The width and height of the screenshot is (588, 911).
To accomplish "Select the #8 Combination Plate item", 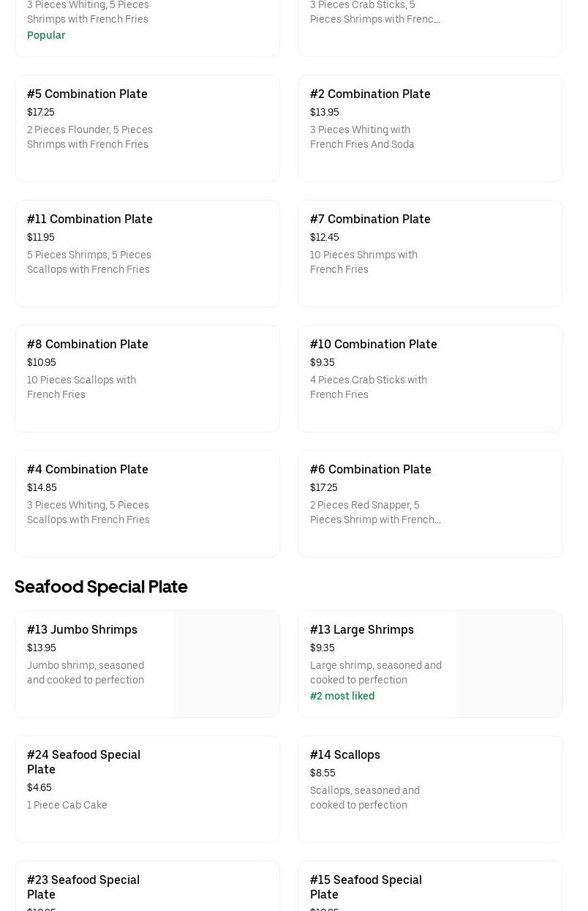I will 146,378.
